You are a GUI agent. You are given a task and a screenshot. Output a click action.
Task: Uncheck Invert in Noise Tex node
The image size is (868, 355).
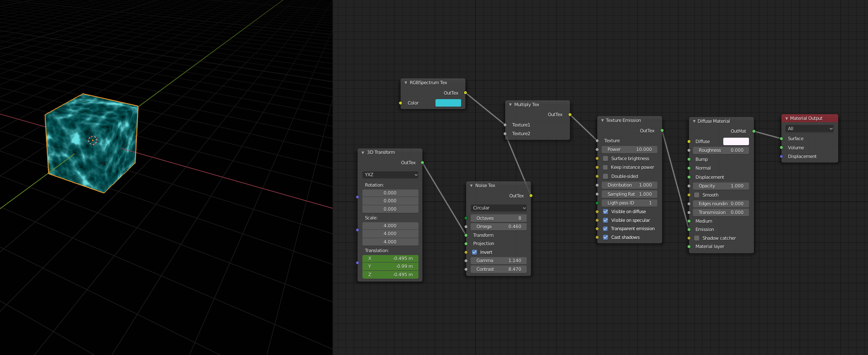[x=474, y=252]
